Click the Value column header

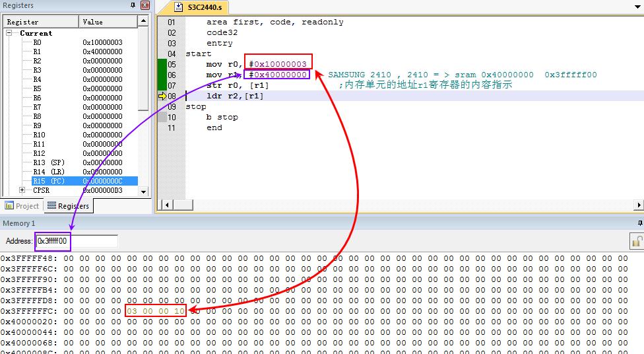pyautogui.click(x=108, y=22)
